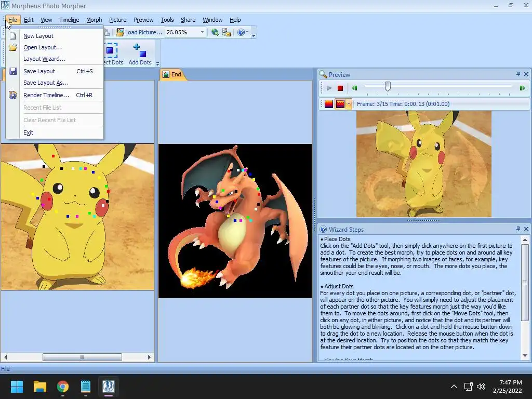Image resolution: width=532 pixels, height=399 pixels.
Task: Click the Load Picture image icon
Action: coord(120,32)
